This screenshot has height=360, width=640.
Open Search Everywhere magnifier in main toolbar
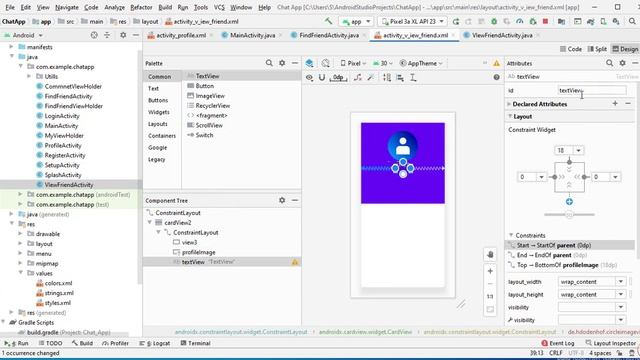click(632, 21)
